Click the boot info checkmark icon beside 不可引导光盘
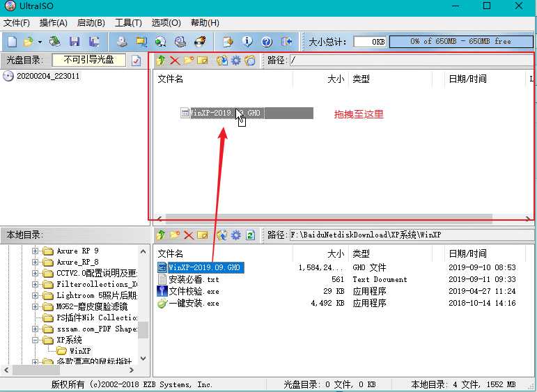The image size is (537, 392). (136, 61)
